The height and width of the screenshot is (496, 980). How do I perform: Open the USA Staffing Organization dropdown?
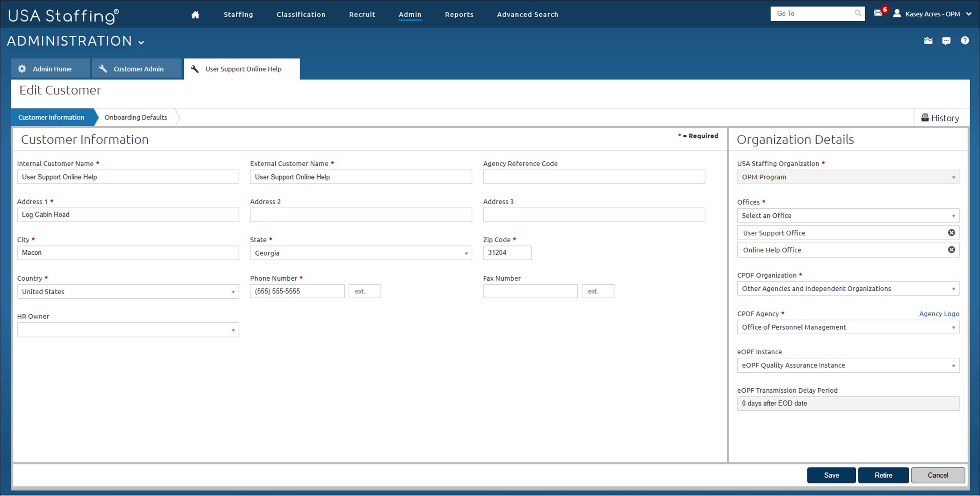pyautogui.click(x=848, y=177)
